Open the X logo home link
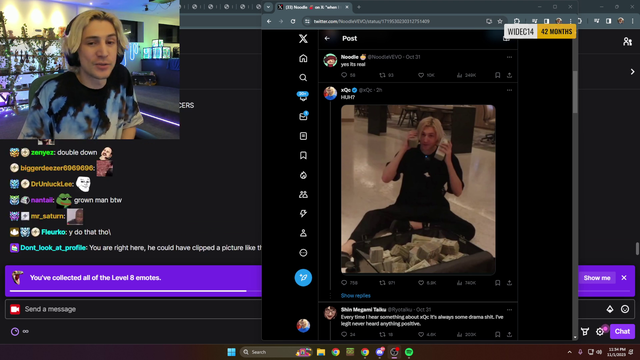This screenshot has height=360, width=640. [303, 38]
